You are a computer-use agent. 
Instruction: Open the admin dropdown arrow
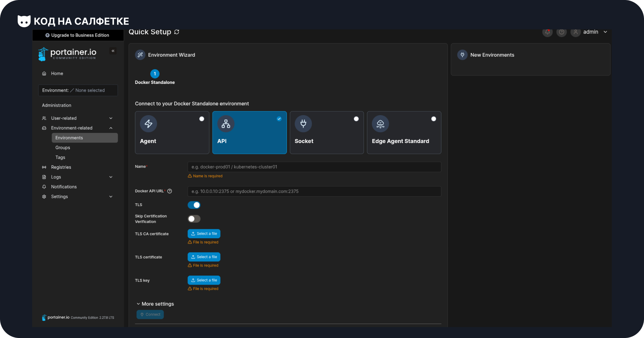pos(605,32)
